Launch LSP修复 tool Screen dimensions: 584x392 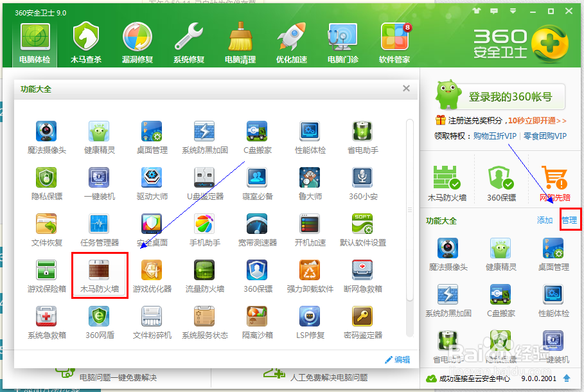tap(310, 323)
